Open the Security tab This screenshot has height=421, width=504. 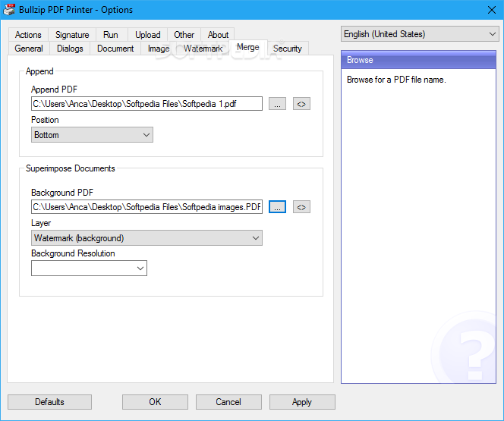[x=288, y=49]
